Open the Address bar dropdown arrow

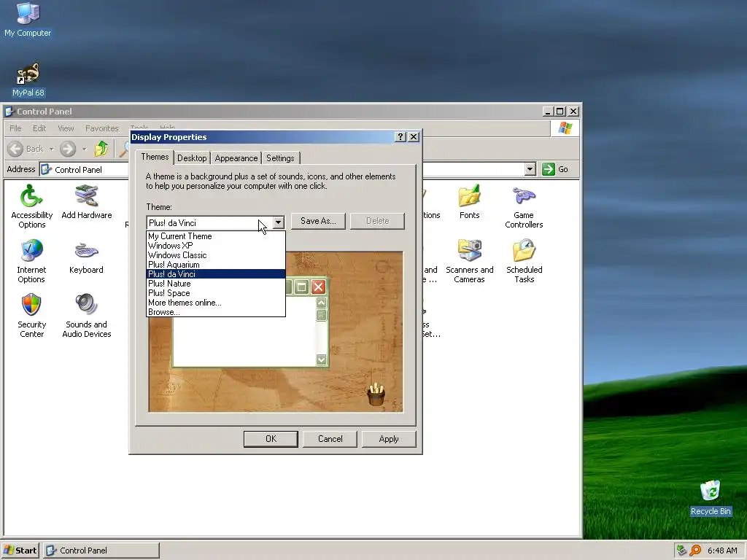point(530,169)
